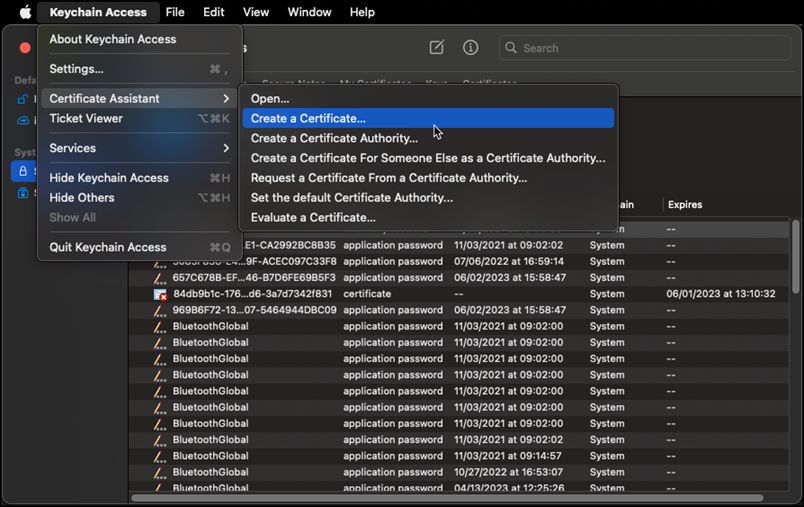Open the File menu
The height and width of the screenshot is (507, 804).
[175, 12]
